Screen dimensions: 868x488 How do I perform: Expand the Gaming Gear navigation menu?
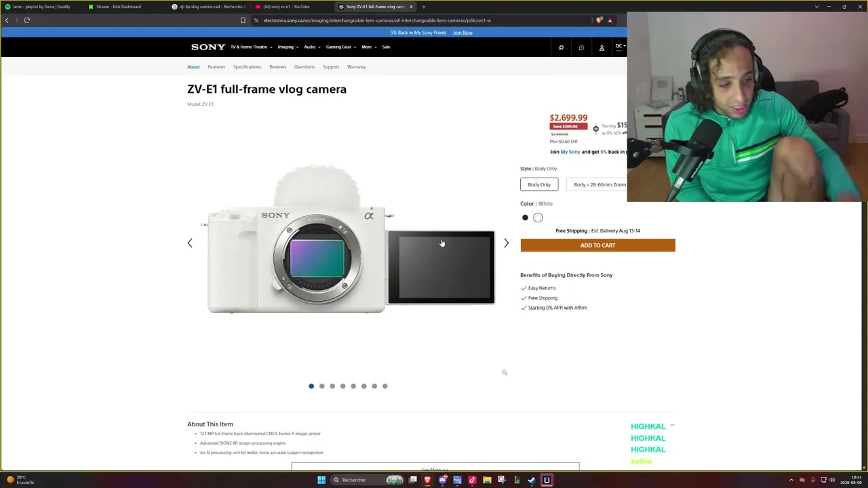coord(340,47)
